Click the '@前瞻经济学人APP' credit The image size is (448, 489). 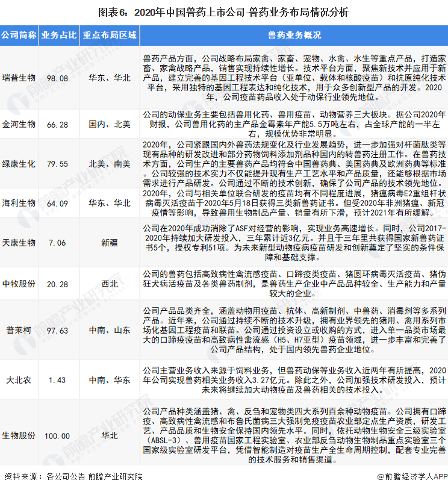(412, 476)
